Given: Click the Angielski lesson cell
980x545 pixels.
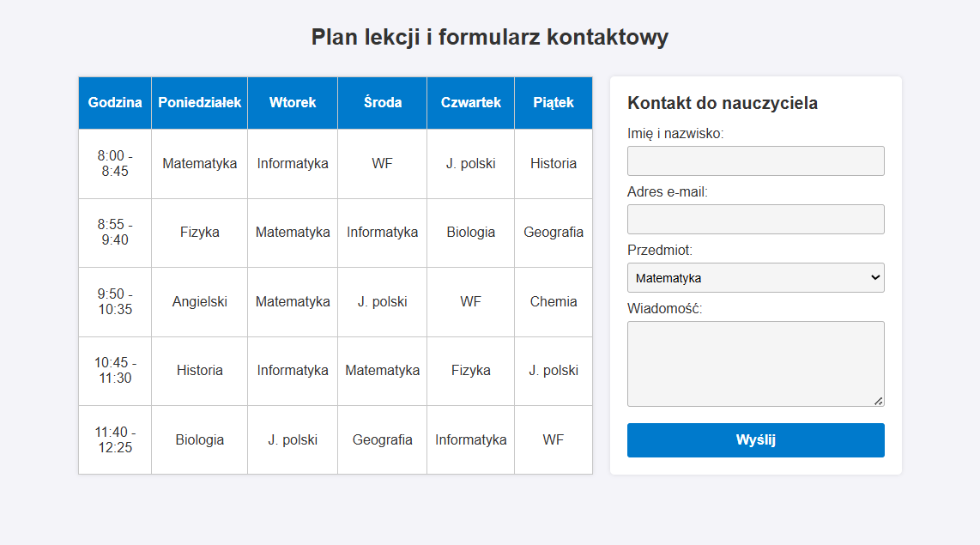Looking at the screenshot, I should tap(199, 302).
